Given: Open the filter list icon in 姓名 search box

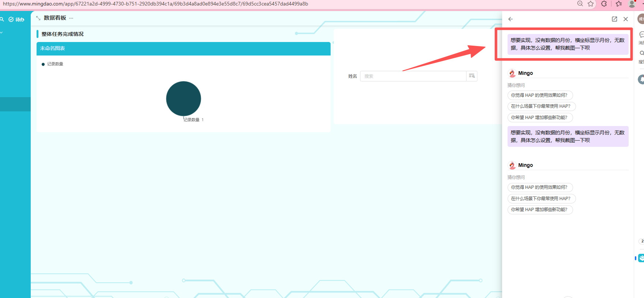Looking at the screenshot, I should (472, 76).
